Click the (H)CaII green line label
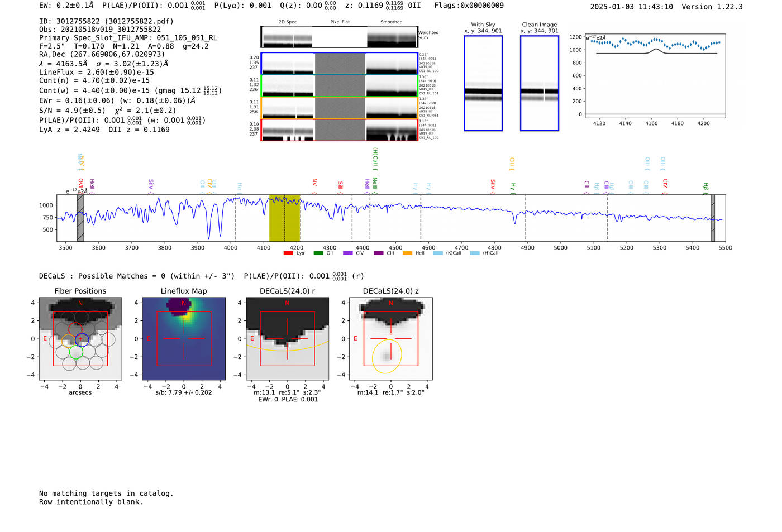Viewport: 782px width, 532px height. click(375, 157)
